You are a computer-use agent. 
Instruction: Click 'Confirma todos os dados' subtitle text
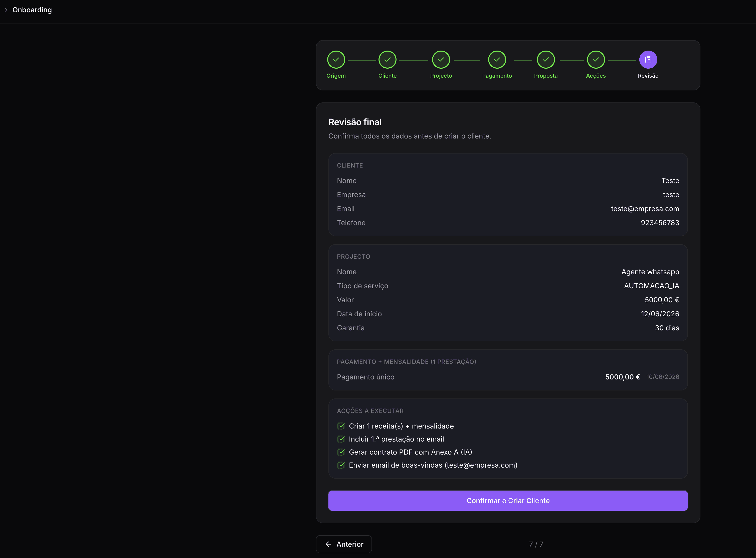pyautogui.click(x=410, y=136)
